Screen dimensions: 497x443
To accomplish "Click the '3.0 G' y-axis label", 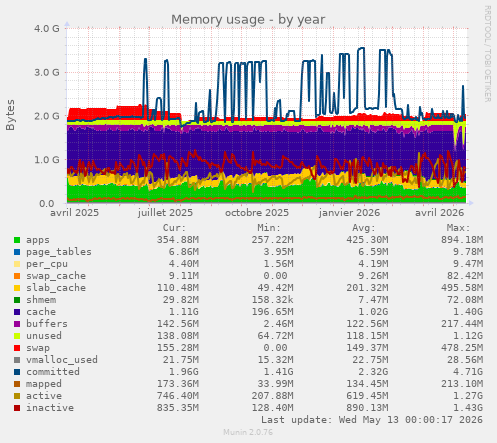I will point(47,72).
